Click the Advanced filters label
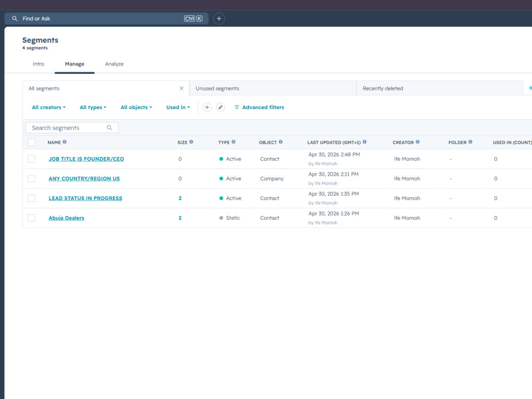 263,107
